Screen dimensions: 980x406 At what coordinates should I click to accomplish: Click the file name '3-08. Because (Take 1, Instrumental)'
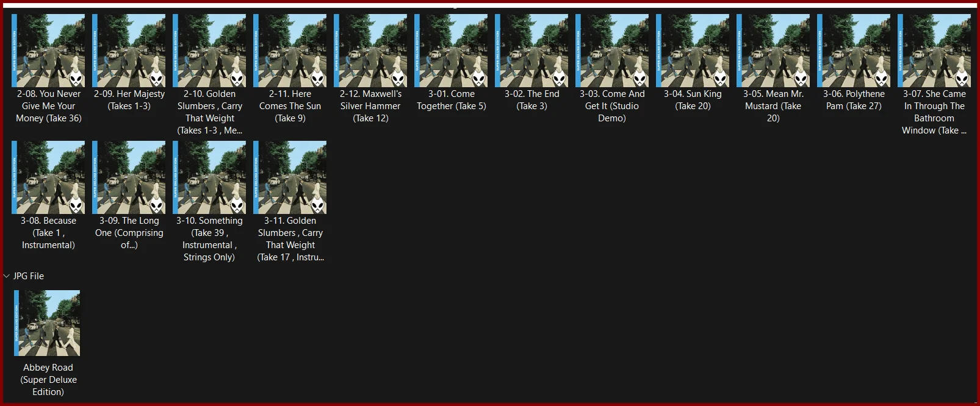(x=48, y=233)
